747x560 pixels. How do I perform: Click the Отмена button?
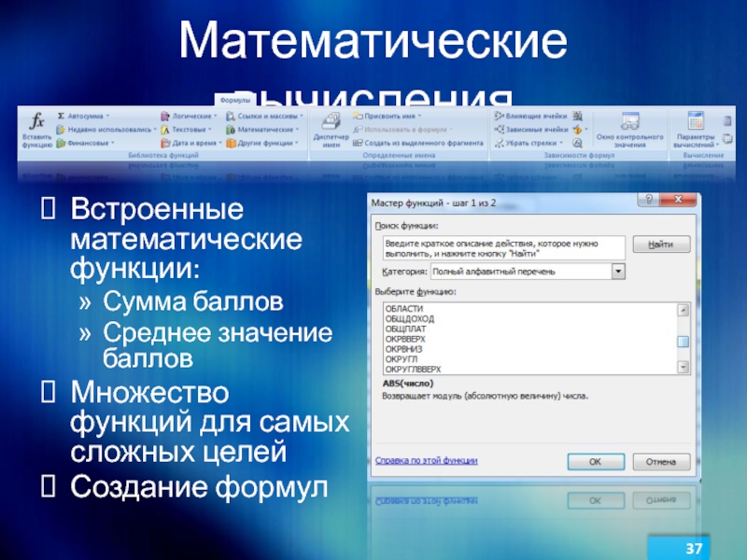tap(661, 461)
